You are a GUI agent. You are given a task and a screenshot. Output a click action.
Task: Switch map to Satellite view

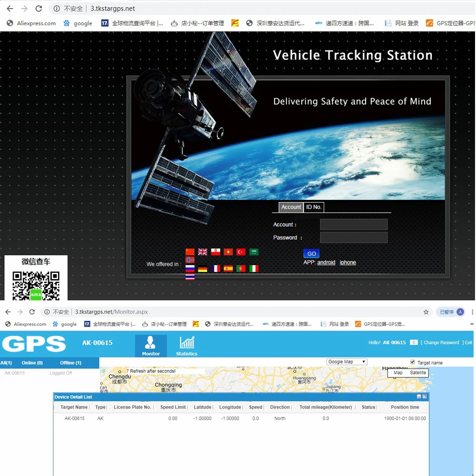(x=418, y=373)
